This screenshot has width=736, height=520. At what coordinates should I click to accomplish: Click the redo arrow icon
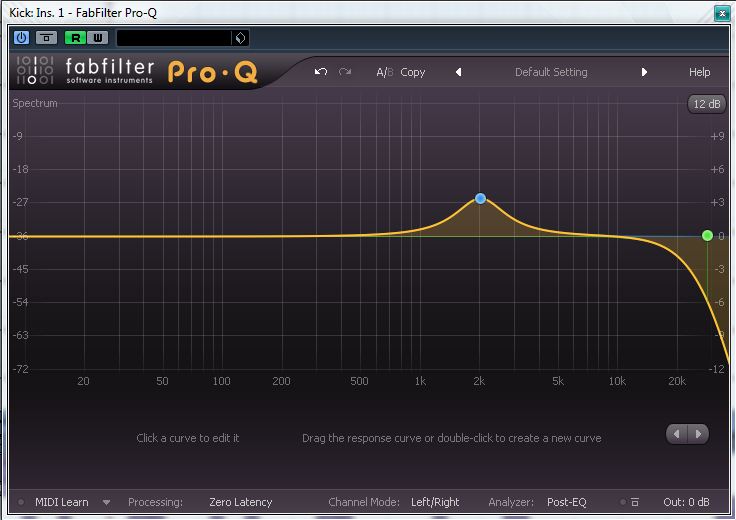(345, 72)
